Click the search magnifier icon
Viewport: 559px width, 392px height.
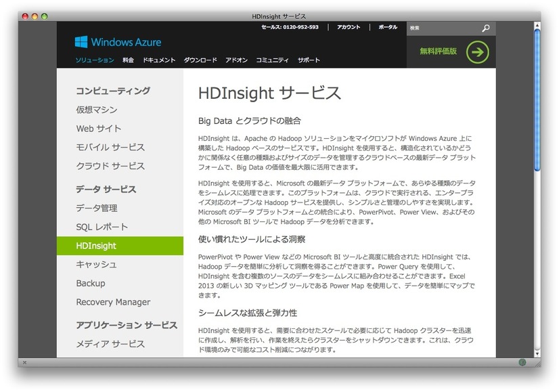point(485,28)
